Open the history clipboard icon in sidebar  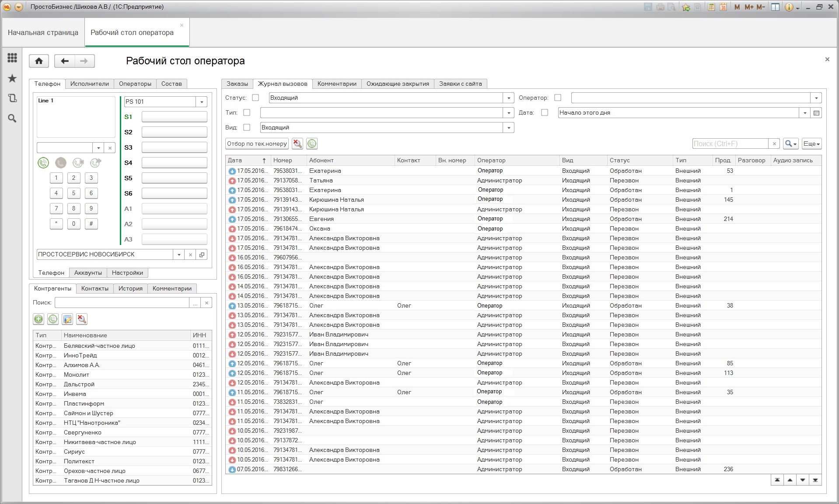click(x=12, y=98)
